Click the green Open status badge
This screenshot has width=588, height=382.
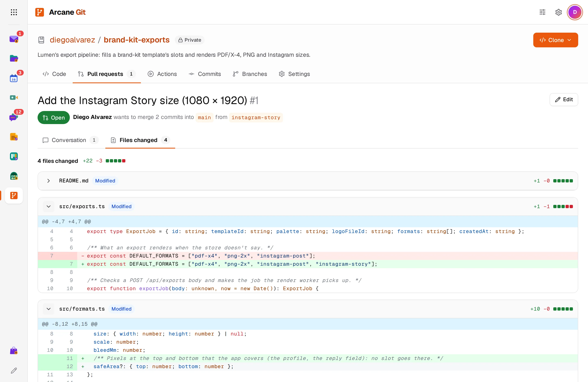point(54,118)
